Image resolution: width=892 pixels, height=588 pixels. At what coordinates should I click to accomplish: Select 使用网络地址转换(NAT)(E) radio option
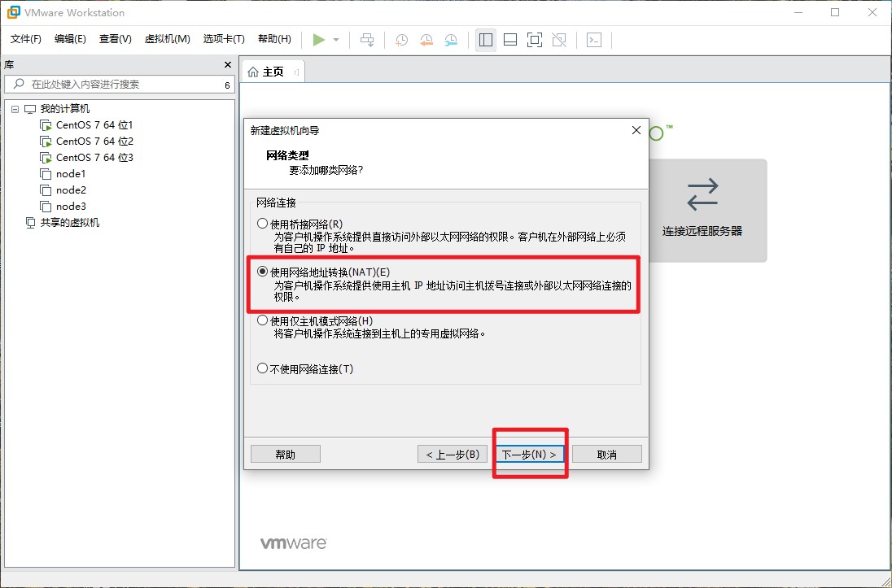[262, 272]
